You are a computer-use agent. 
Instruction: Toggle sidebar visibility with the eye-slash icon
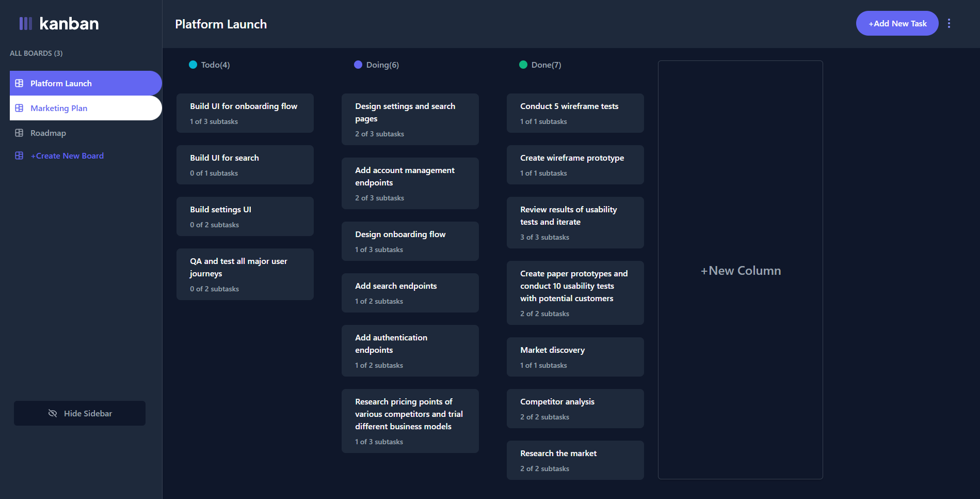pyautogui.click(x=53, y=413)
